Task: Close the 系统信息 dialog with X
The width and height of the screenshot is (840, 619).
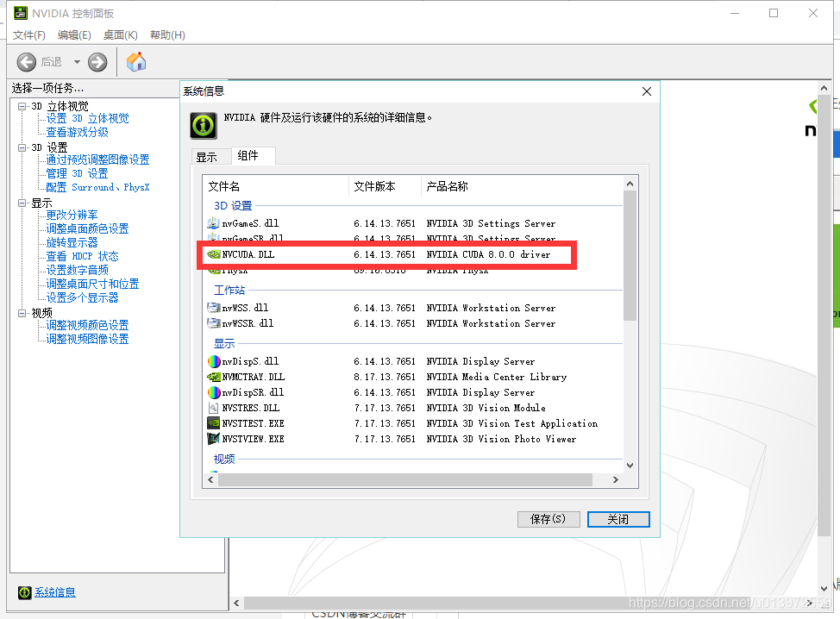Action: click(x=647, y=91)
